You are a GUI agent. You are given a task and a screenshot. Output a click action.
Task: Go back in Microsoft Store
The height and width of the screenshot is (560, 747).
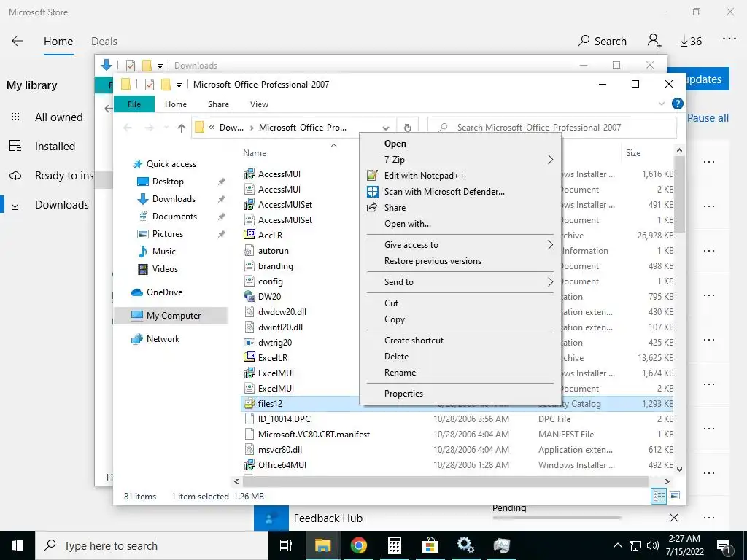coord(18,41)
